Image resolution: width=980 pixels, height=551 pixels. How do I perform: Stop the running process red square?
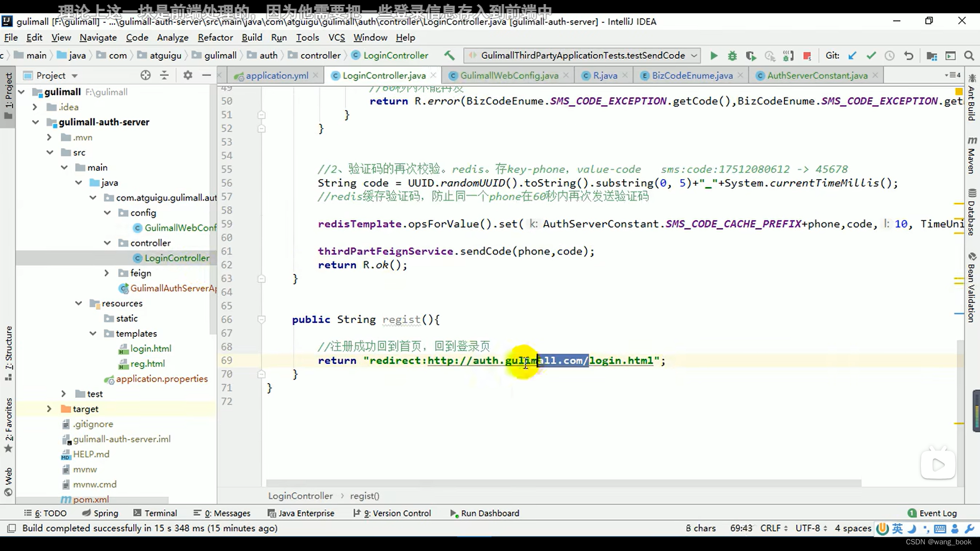[807, 56]
